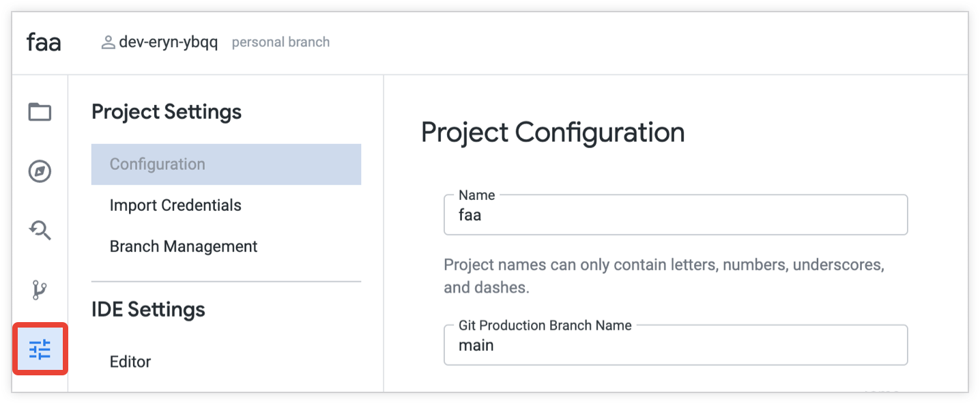Screen dimensions: 980x404
Task: Click the search history magnifier icon
Action: (40, 231)
